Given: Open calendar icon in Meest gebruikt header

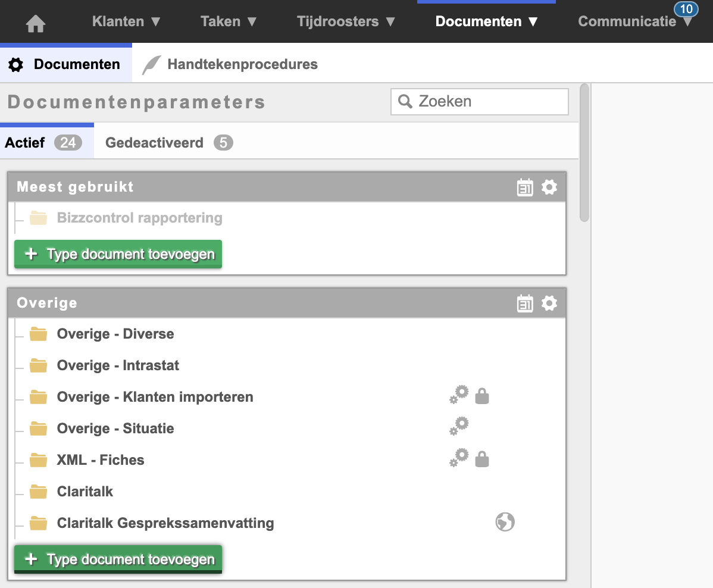Looking at the screenshot, I should (525, 187).
